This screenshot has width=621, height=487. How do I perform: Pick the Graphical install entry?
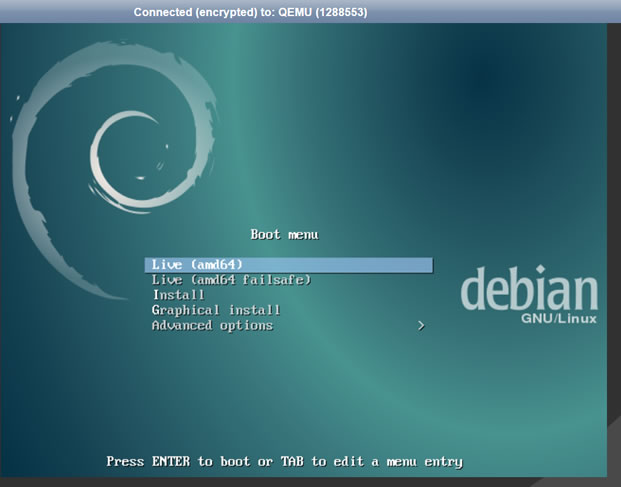tap(216, 310)
